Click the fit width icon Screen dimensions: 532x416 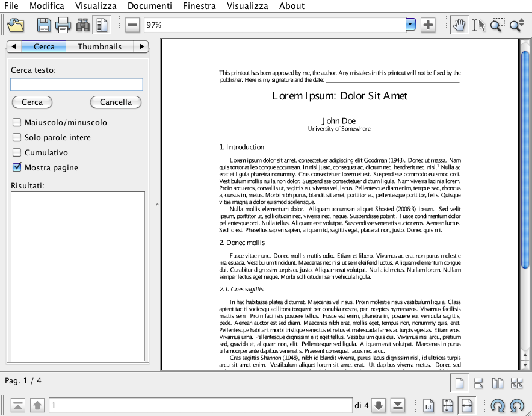(x=466, y=406)
